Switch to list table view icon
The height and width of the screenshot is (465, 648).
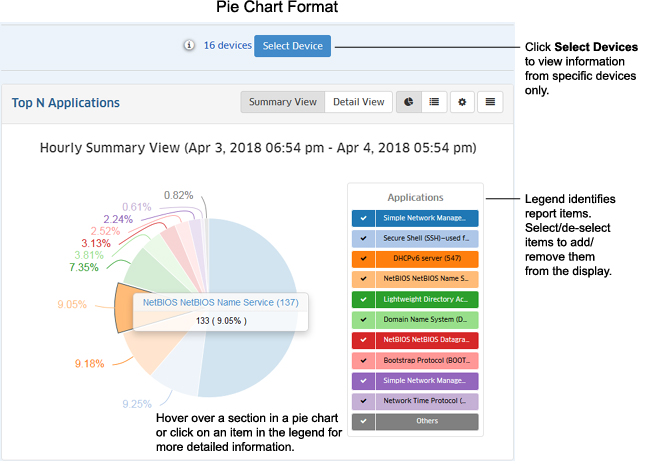click(x=434, y=102)
